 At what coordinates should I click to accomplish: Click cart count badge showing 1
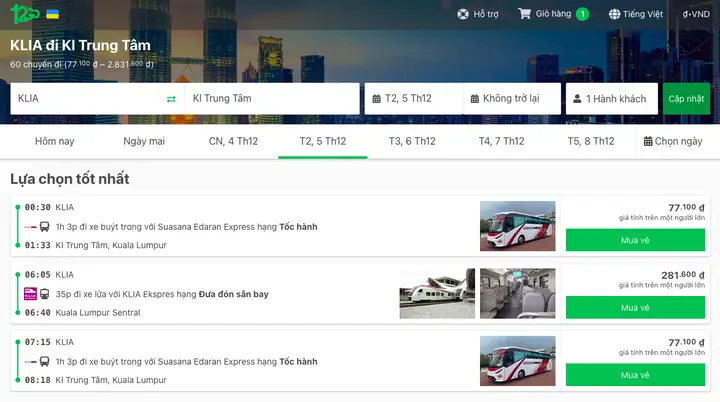click(582, 14)
